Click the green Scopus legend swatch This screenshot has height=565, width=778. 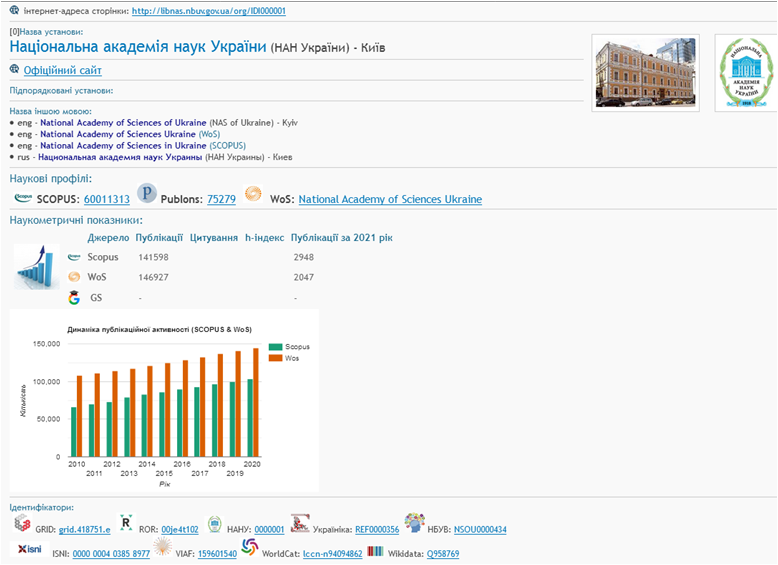click(x=277, y=346)
